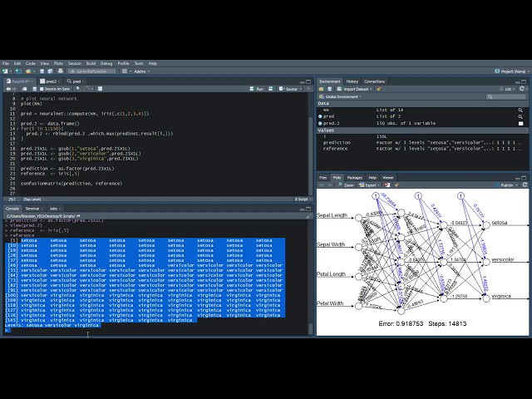
Task: Click the New File icon in main toolbar
Action: tap(5, 71)
